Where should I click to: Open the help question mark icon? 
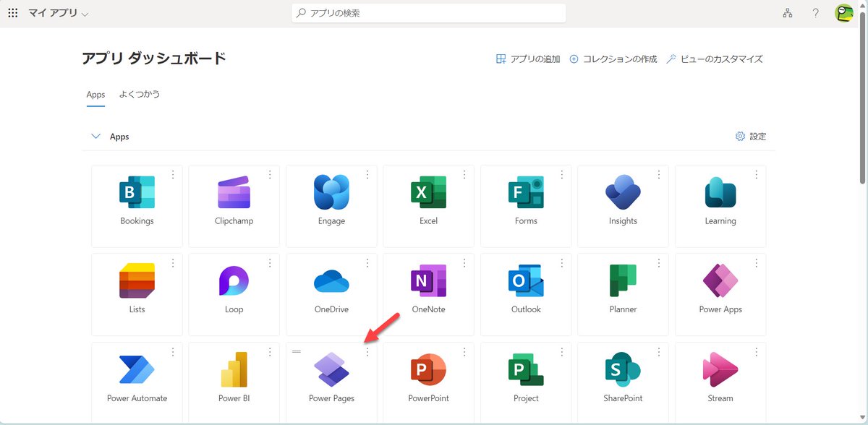click(815, 13)
